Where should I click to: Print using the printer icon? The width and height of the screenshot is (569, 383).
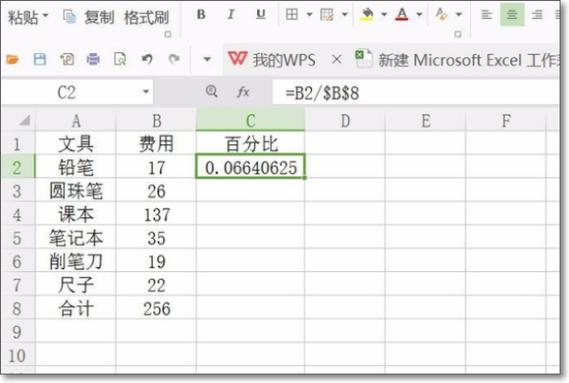coord(93,59)
